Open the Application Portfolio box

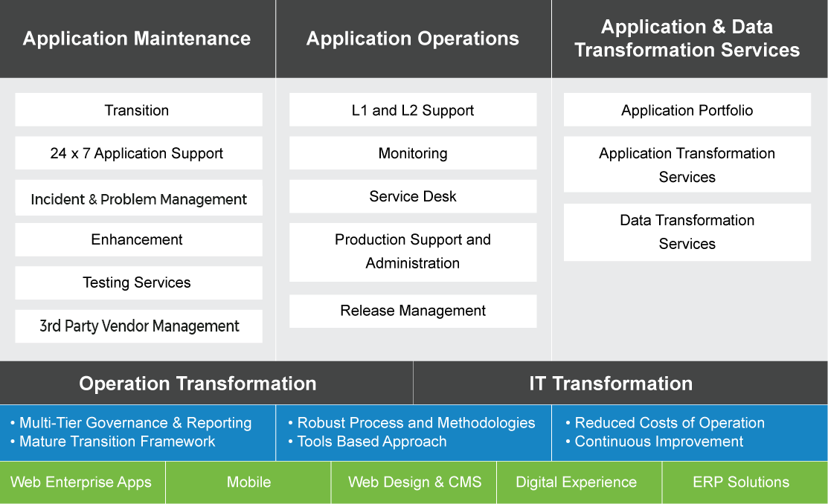687,109
